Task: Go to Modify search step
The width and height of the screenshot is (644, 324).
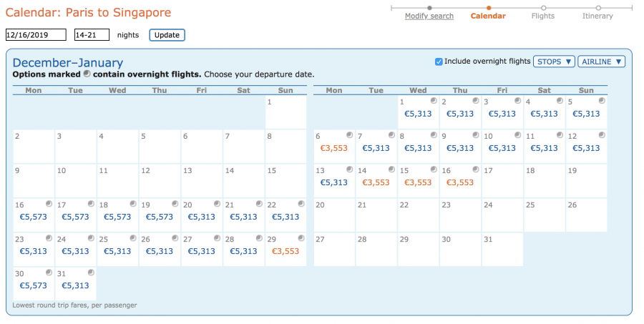Action: click(429, 16)
